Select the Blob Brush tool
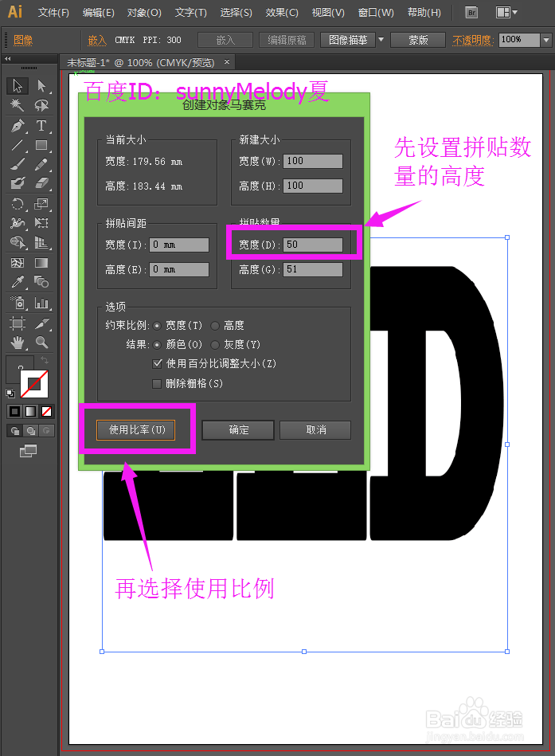Screen dimensions: 555x756 18,183
